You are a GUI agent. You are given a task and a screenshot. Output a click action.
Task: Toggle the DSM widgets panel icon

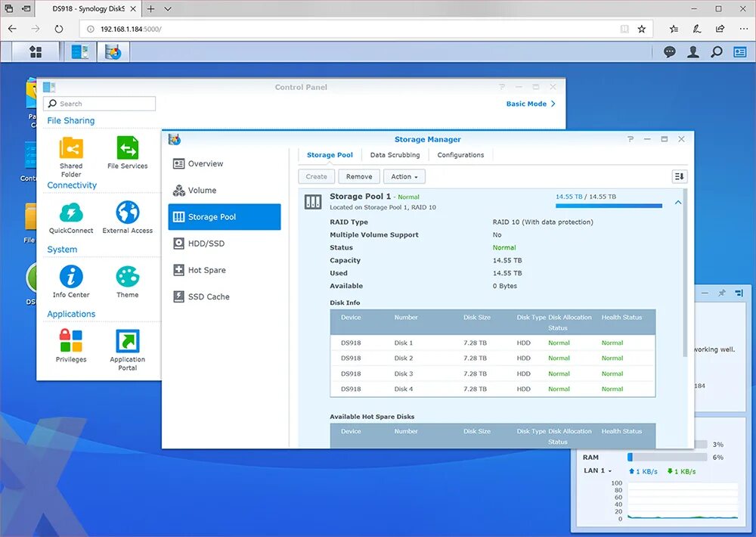[739, 51]
